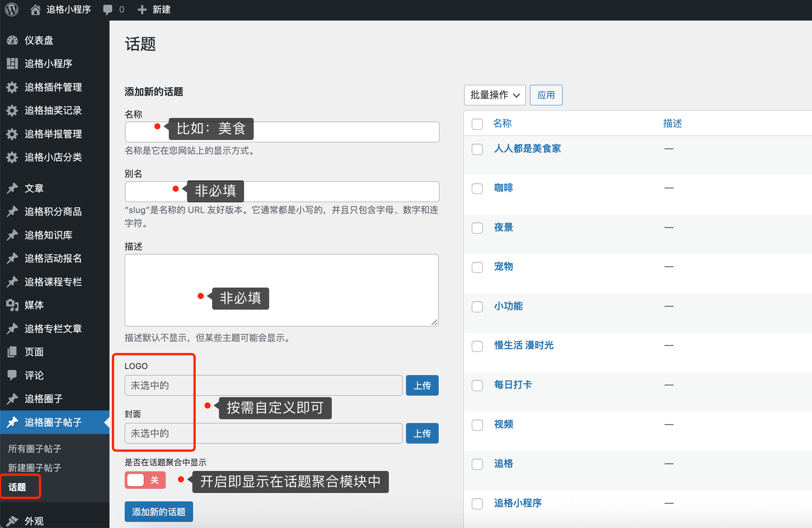Toggle the select-all checkbox in table header

pos(477,124)
